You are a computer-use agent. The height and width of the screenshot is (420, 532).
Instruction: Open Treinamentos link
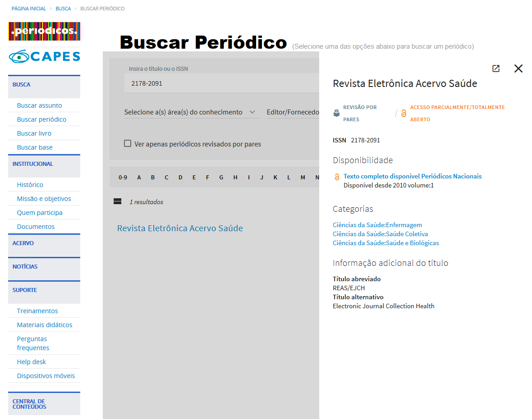point(37,311)
